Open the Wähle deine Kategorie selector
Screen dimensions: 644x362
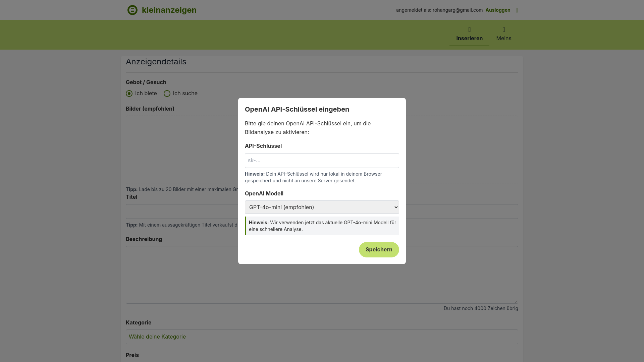[322, 337]
